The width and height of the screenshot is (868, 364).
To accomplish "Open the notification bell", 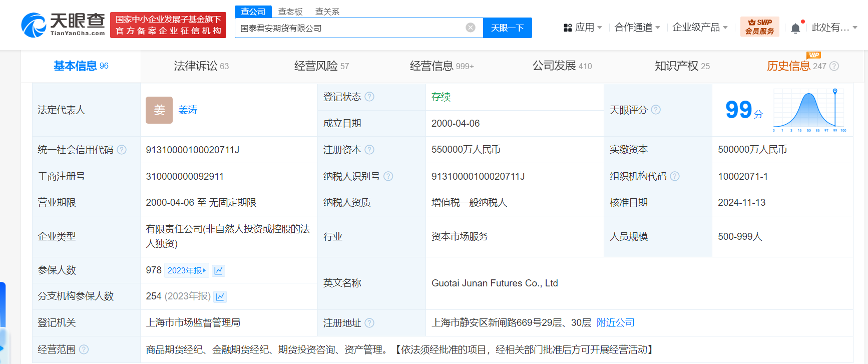I will click(x=795, y=28).
